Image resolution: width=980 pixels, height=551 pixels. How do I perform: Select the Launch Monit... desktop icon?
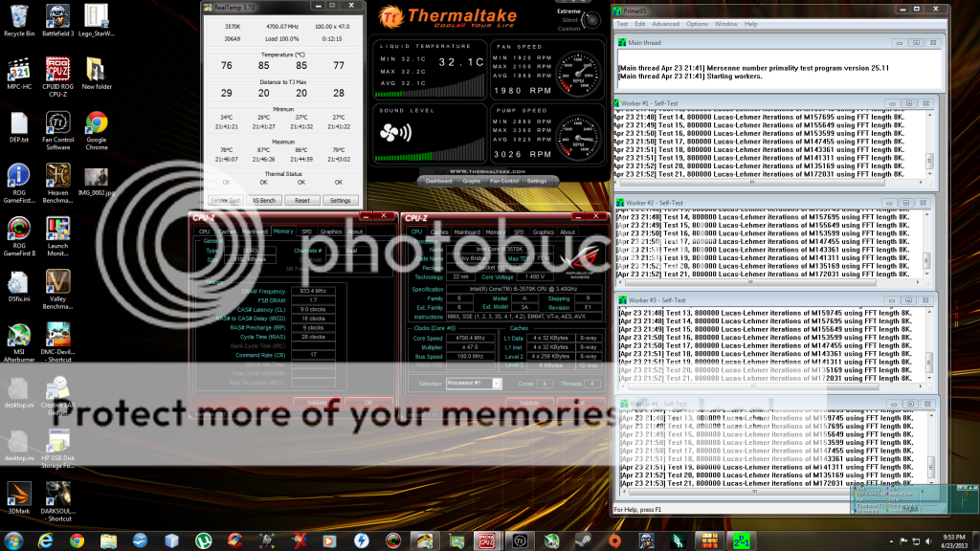coord(57,237)
